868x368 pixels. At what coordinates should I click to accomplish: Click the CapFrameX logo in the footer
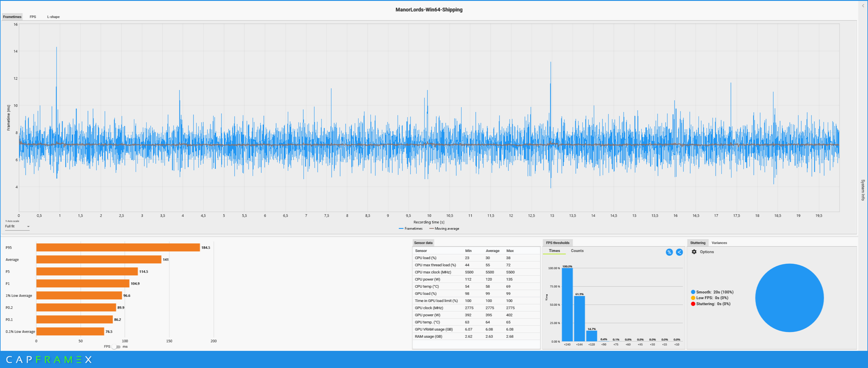[x=49, y=360]
